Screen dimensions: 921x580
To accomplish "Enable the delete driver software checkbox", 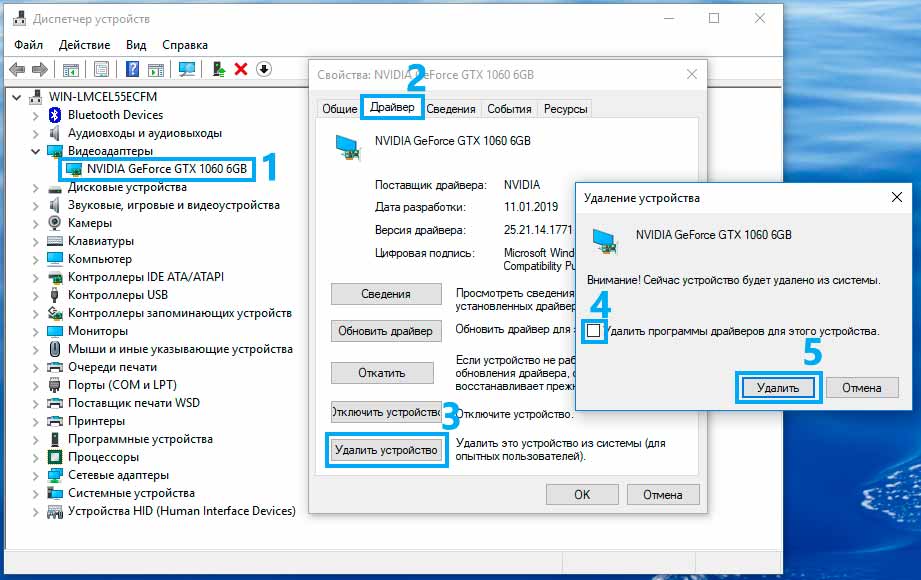I will tap(595, 331).
